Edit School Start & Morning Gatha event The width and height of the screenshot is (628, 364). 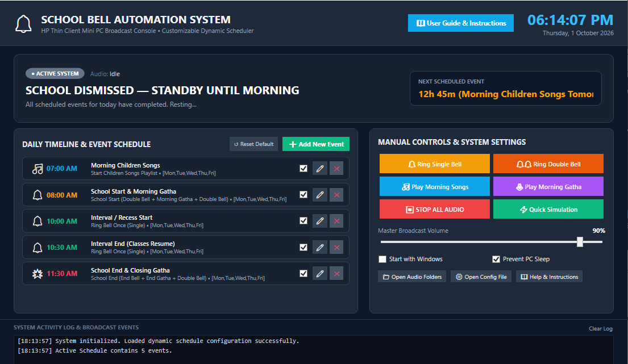[x=319, y=195]
